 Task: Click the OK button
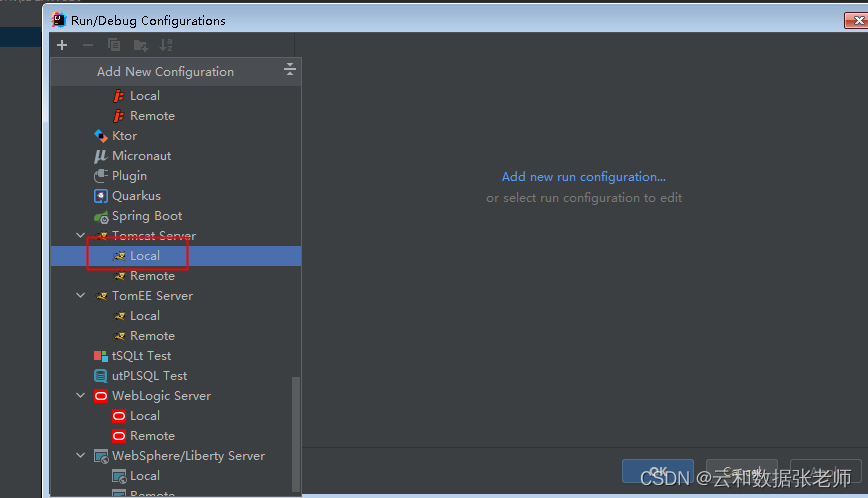click(x=658, y=471)
